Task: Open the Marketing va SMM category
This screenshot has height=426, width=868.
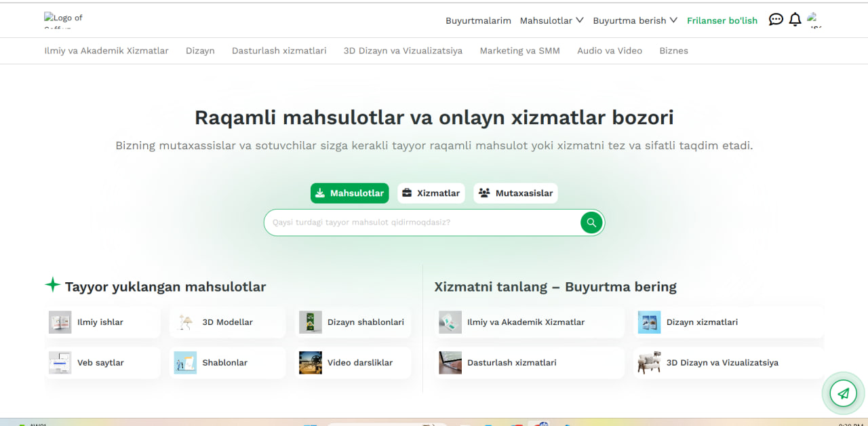Action: (x=519, y=51)
